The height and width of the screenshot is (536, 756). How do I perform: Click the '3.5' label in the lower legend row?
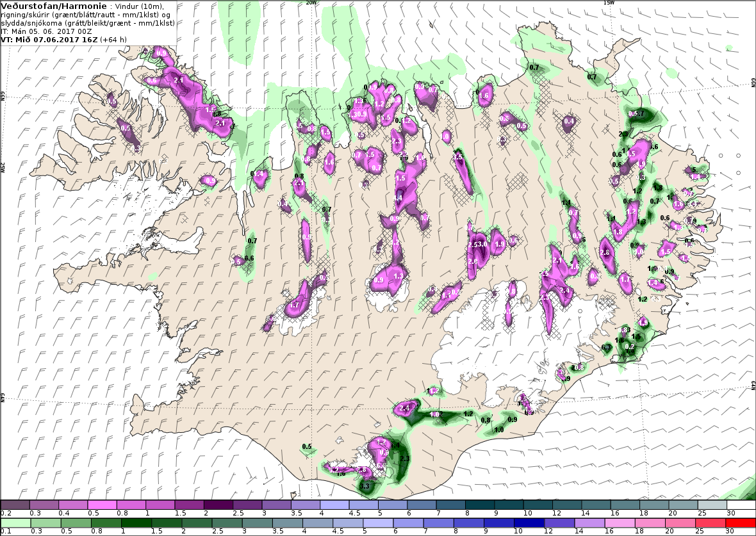[277, 532]
